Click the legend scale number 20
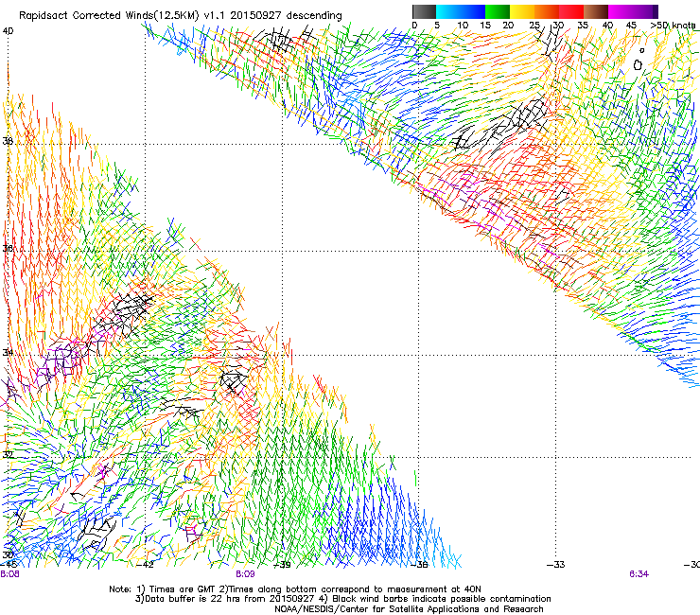This screenshot has height=615, width=700. pyautogui.click(x=508, y=26)
